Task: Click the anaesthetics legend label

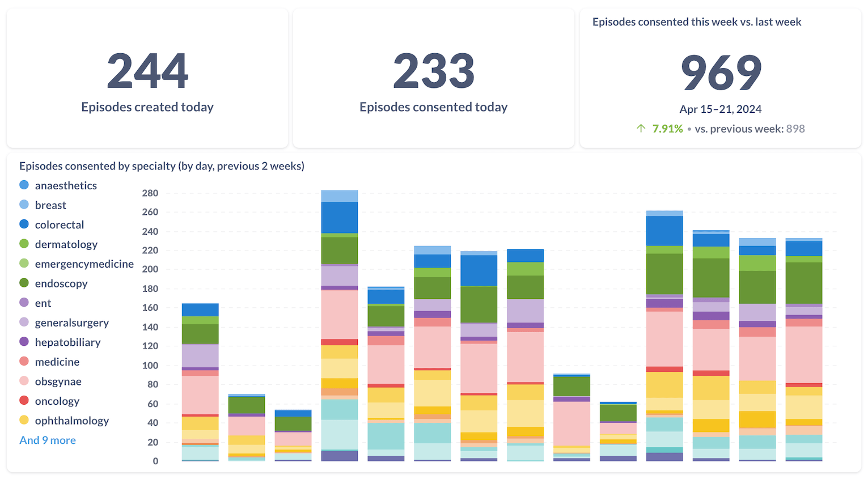Action: (x=66, y=185)
